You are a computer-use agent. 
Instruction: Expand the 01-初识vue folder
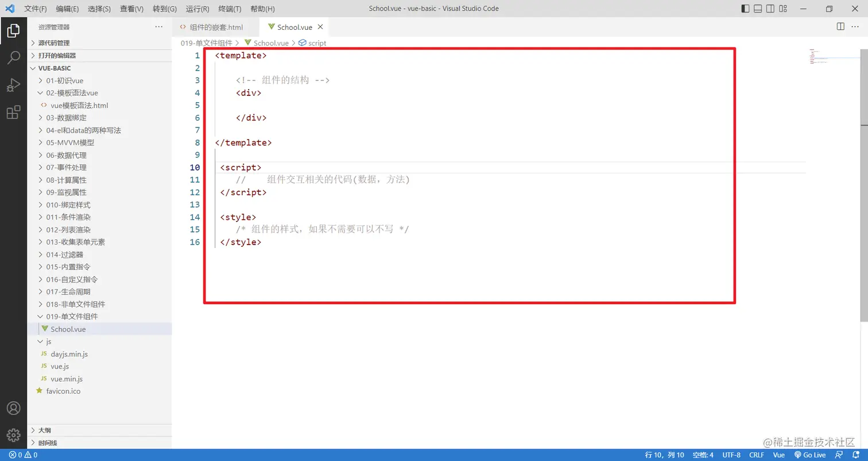(x=99, y=81)
